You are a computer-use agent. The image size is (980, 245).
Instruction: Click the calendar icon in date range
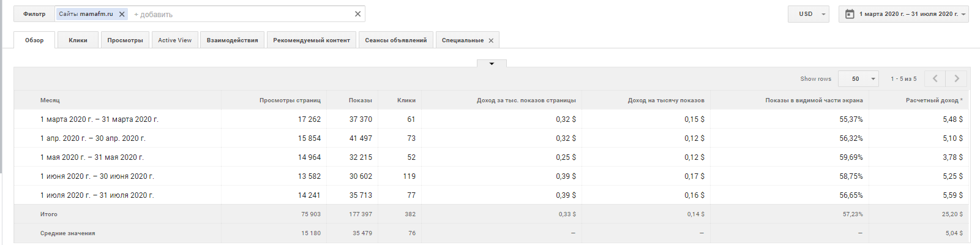tap(850, 14)
